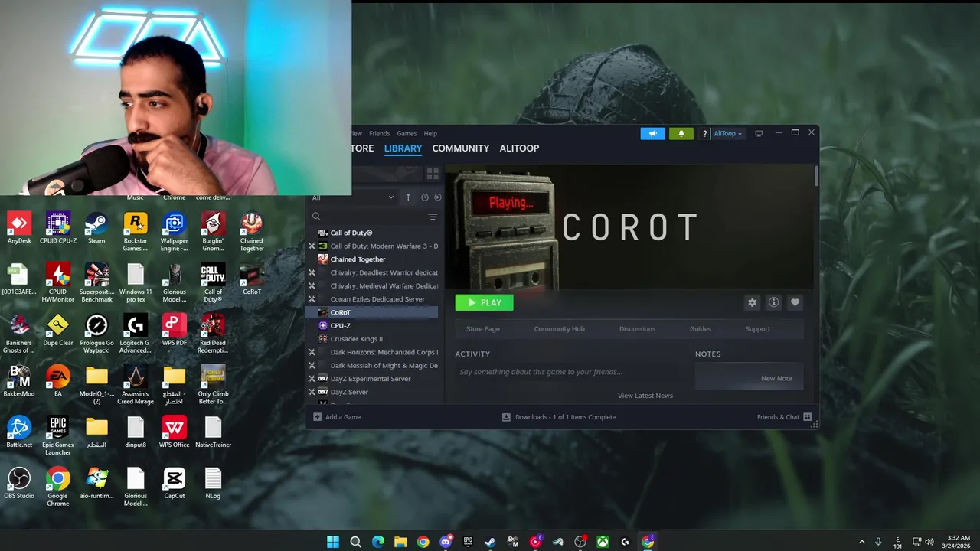Open CPUID CPU-Z desktop shortcut
The width and height of the screenshot is (980, 551).
pyautogui.click(x=57, y=228)
